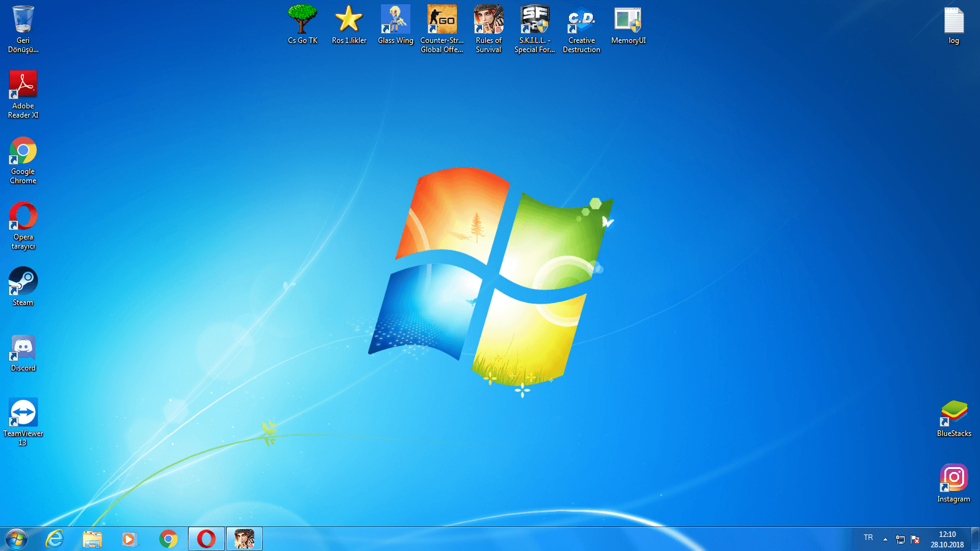This screenshot has width=980, height=551.
Task: Select the Counter-Strike Global Offensive shortcut
Action: [x=442, y=29]
